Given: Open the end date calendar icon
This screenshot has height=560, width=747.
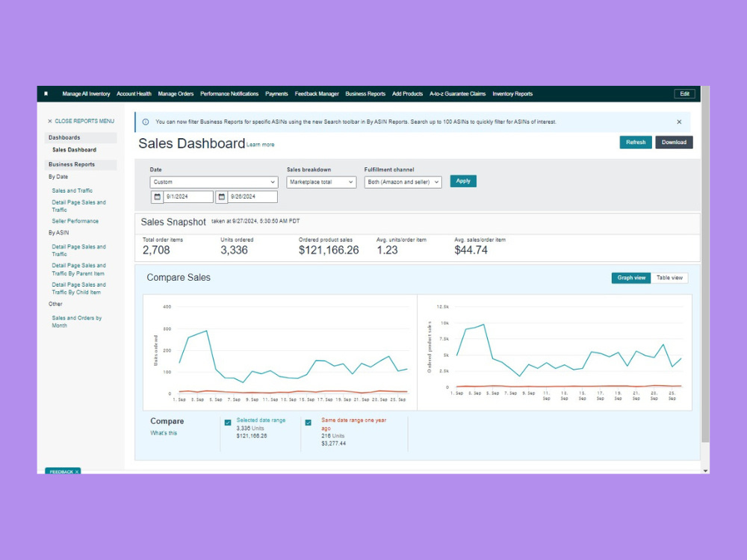Looking at the screenshot, I should [x=222, y=196].
